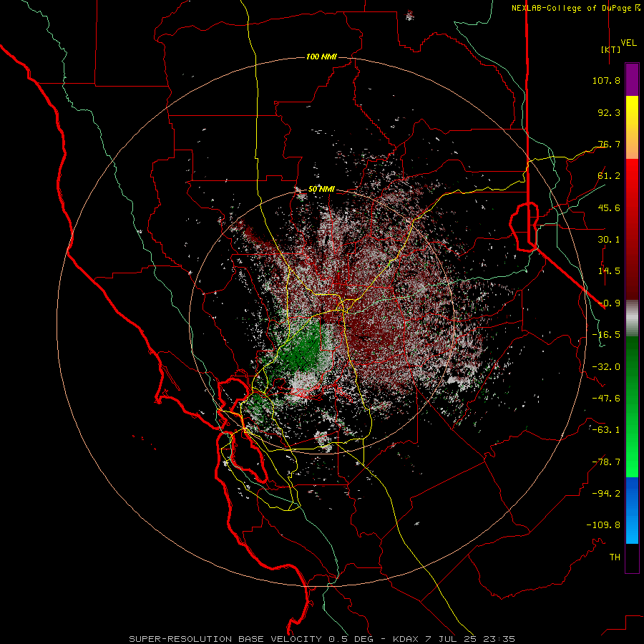Viewport: 644px width, 644px height.
Task: Pick the gray near-zero segment of the color bar
Action: (632, 318)
